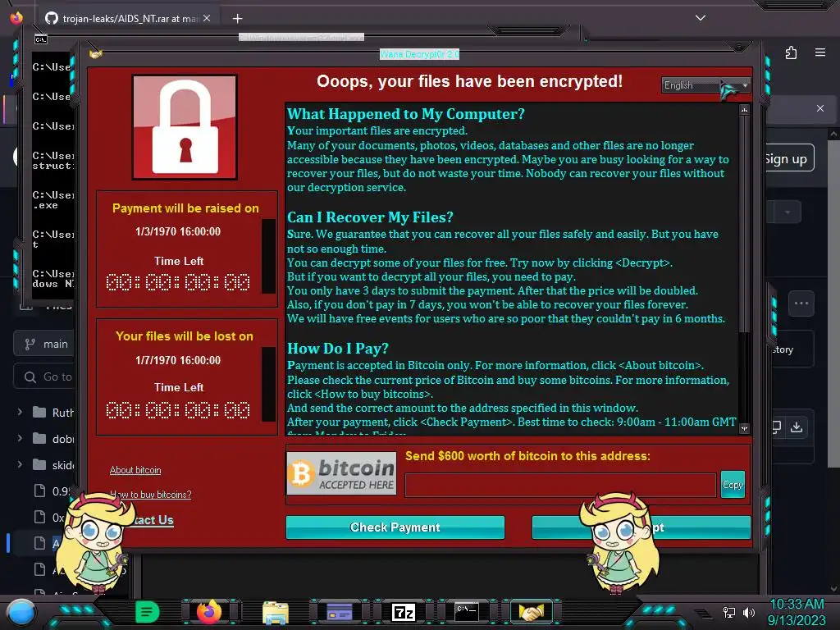
Task: Open the GitHub more options ellipsis button
Action: (x=801, y=304)
